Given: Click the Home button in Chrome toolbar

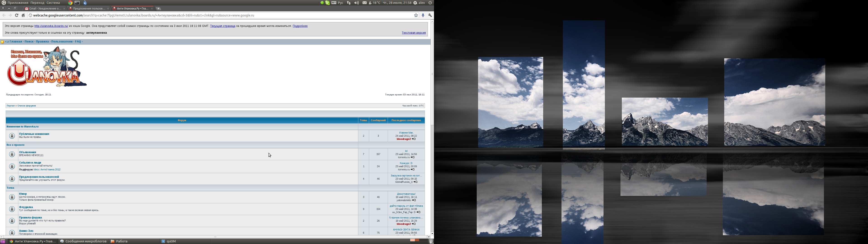Looking at the screenshot, I should click(23, 15).
